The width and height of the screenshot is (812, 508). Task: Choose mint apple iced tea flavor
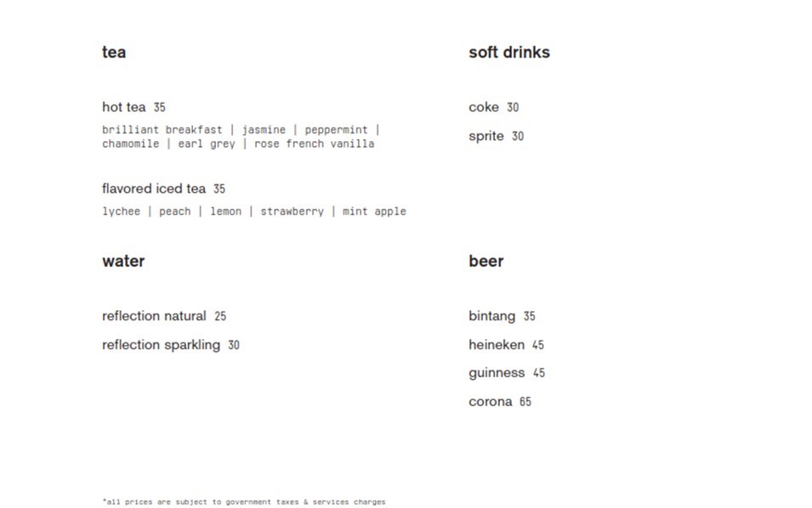pos(374,212)
